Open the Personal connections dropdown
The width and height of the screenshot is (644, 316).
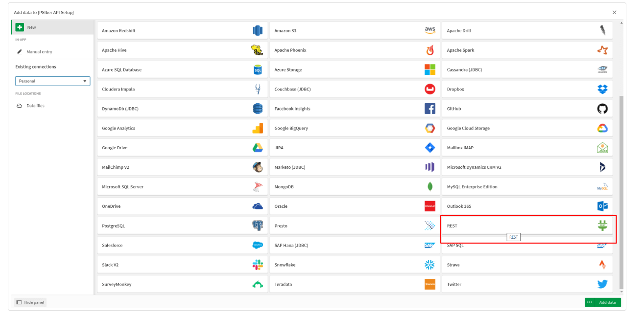pos(52,81)
